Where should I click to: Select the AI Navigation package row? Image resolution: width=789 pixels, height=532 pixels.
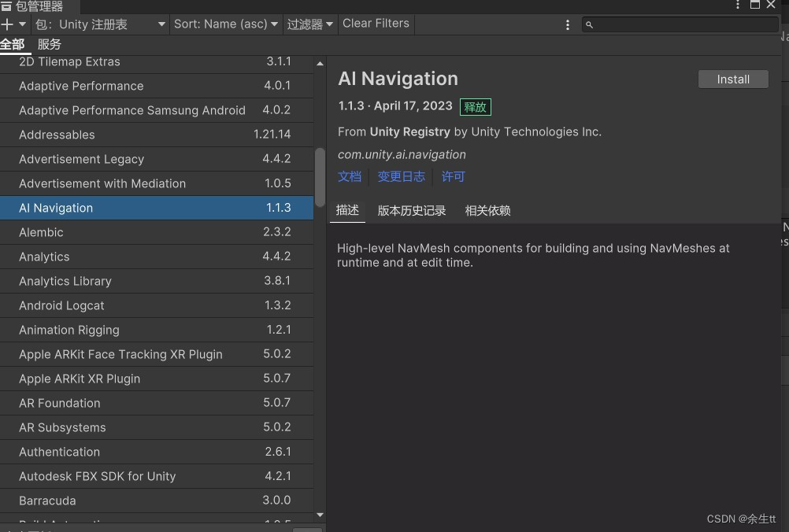coord(157,208)
